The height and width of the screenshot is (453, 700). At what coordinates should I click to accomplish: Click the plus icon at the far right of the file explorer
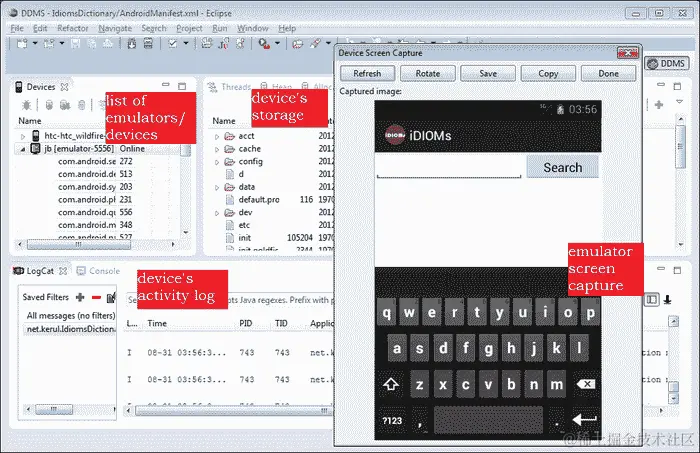(x=659, y=105)
